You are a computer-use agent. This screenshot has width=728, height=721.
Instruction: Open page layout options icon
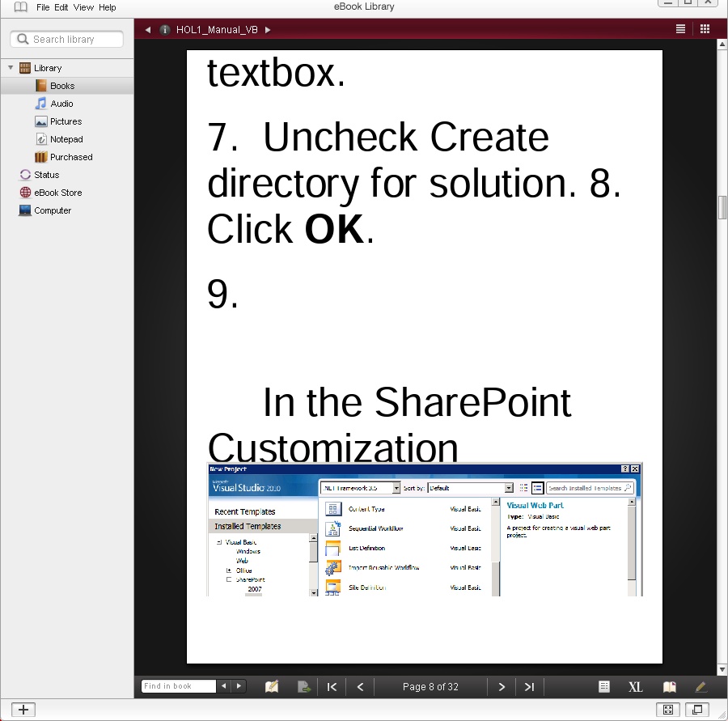point(604,687)
